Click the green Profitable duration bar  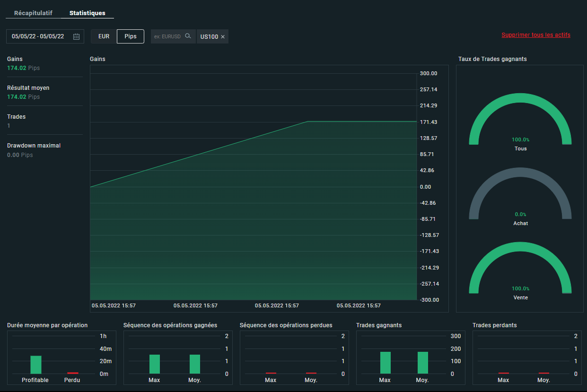(36, 365)
